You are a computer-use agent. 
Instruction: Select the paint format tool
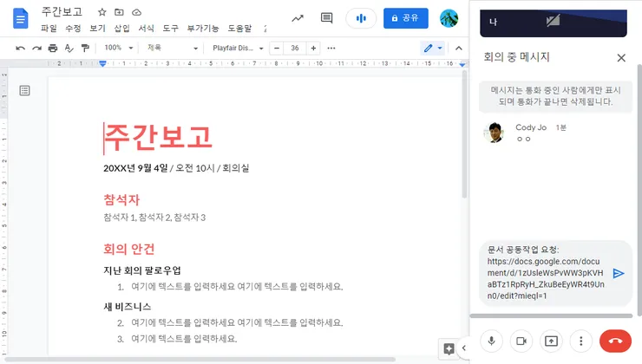[x=85, y=49]
